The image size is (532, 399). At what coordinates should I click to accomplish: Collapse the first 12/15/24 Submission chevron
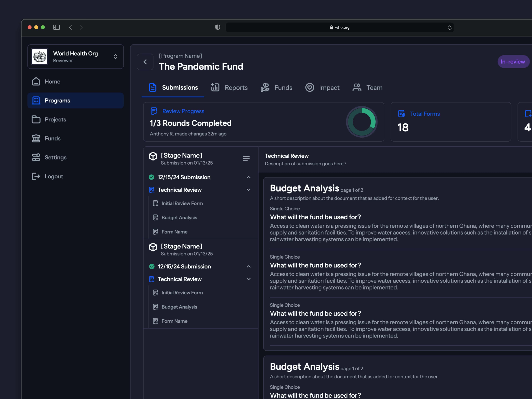click(x=249, y=177)
